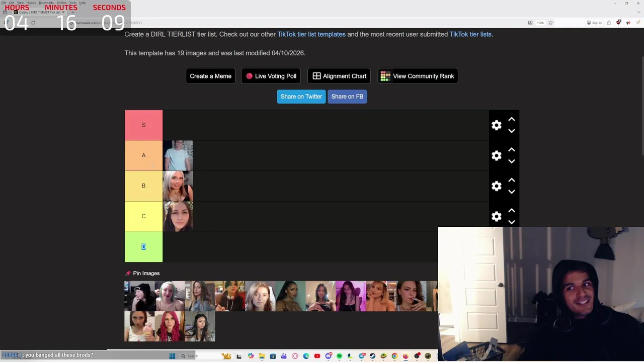Screen dimensions: 644x362
Task: Open Steam from the taskbar
Action: (372, 356)
